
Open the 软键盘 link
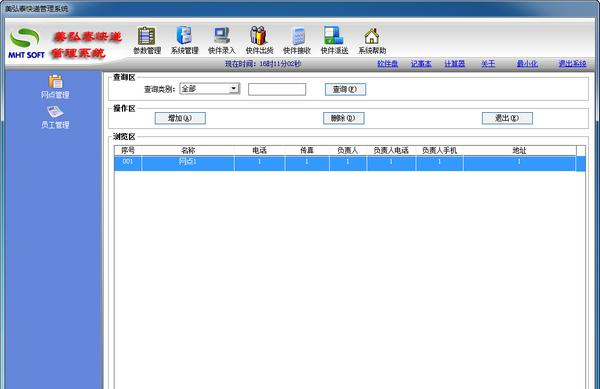[387, 64]
